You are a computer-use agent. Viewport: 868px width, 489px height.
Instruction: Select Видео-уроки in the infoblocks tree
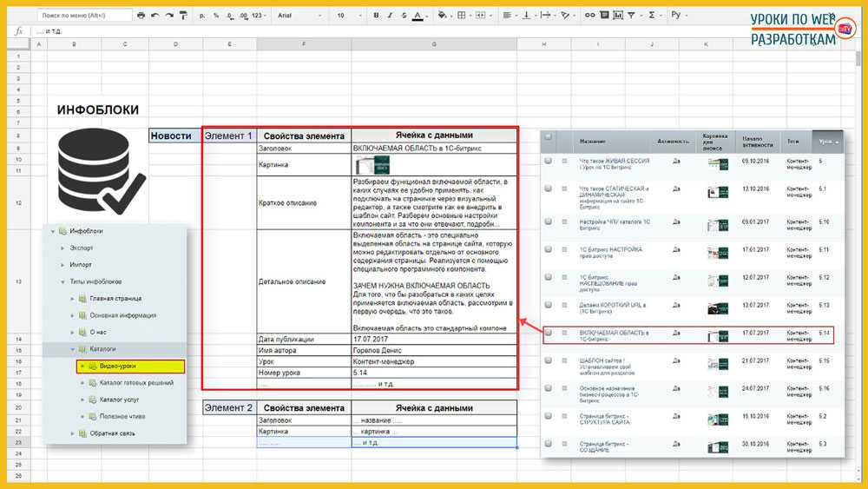(x=116, y=367)
